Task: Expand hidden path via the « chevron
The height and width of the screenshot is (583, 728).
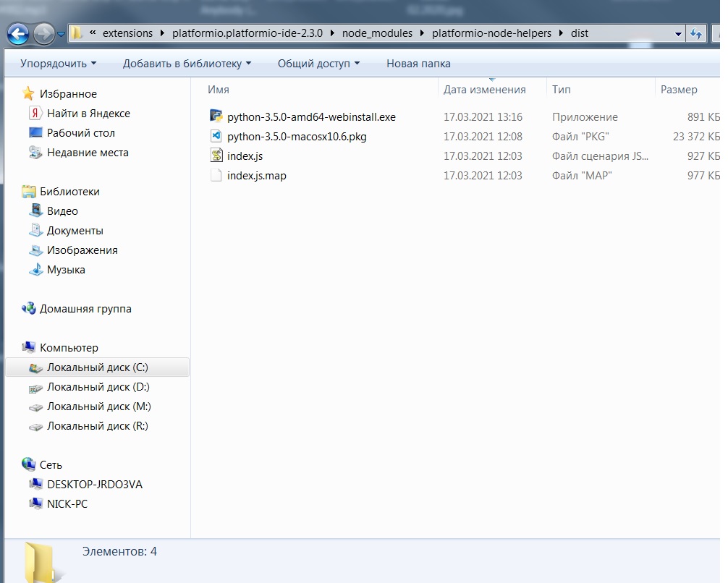Action: (x=93, y=33)
